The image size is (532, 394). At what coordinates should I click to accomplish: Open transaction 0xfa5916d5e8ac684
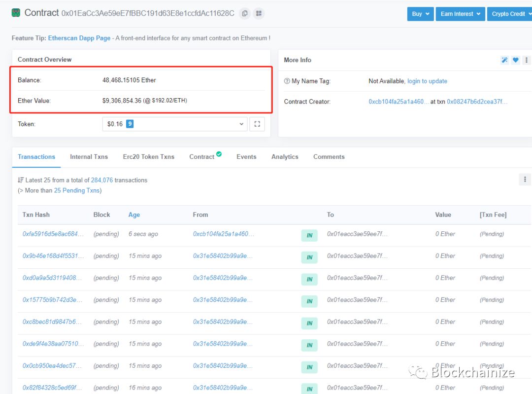53,234
